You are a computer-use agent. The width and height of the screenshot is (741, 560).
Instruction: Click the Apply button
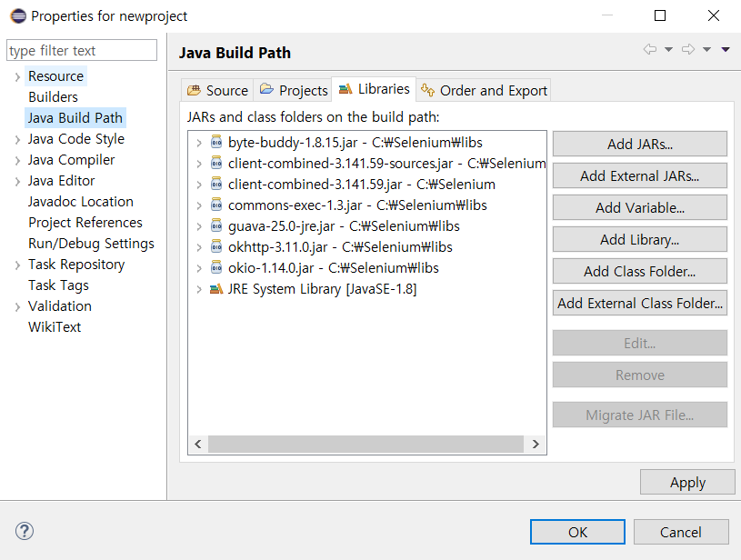coord(687,482)
